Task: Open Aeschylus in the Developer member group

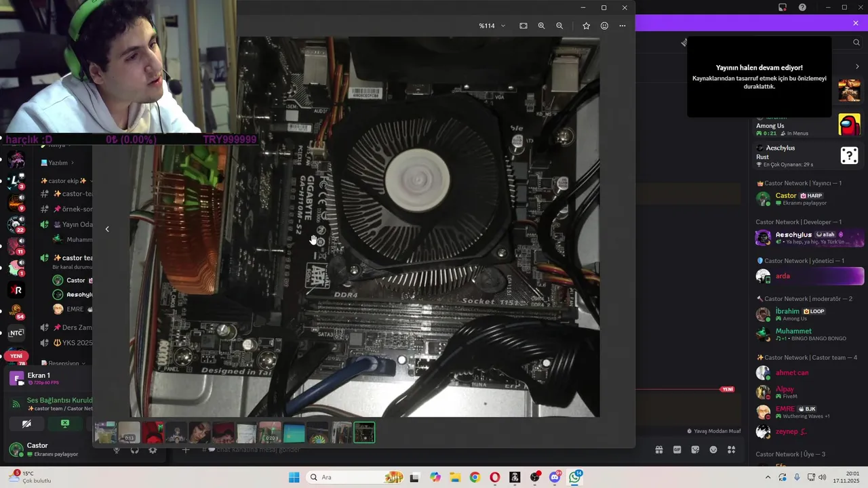Action: tap(808, 237)
